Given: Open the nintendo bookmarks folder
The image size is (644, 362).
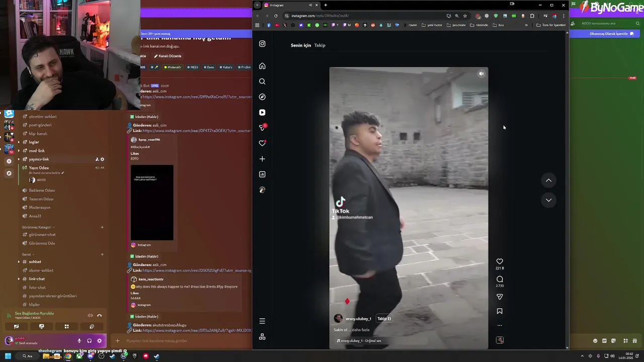Looking at the screenshot, I should 479,25.
